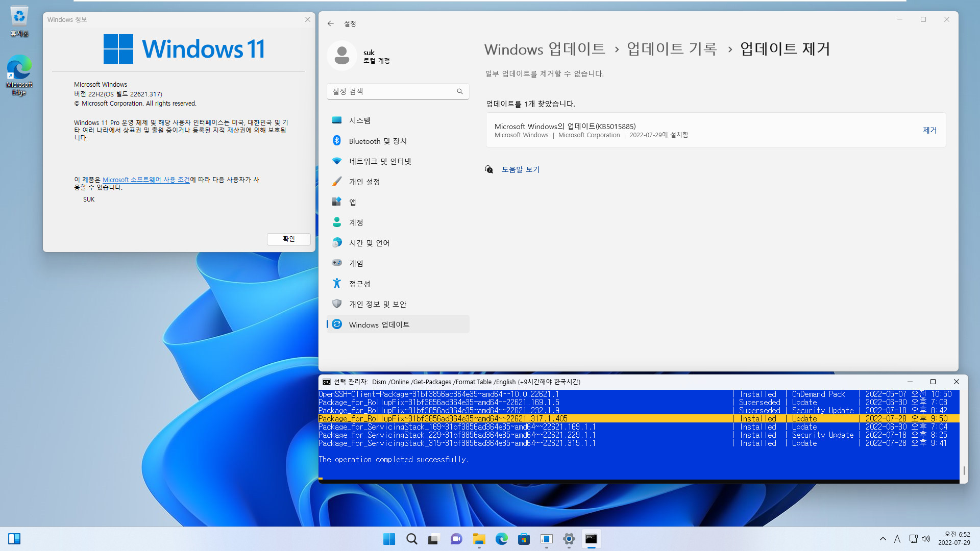Click the back arrow in Settings
Screen dimensions: 980x551
coord(331,23)
